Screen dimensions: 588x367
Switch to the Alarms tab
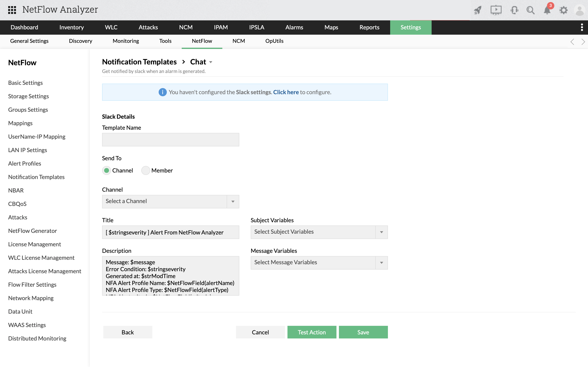tap(294, 27)
